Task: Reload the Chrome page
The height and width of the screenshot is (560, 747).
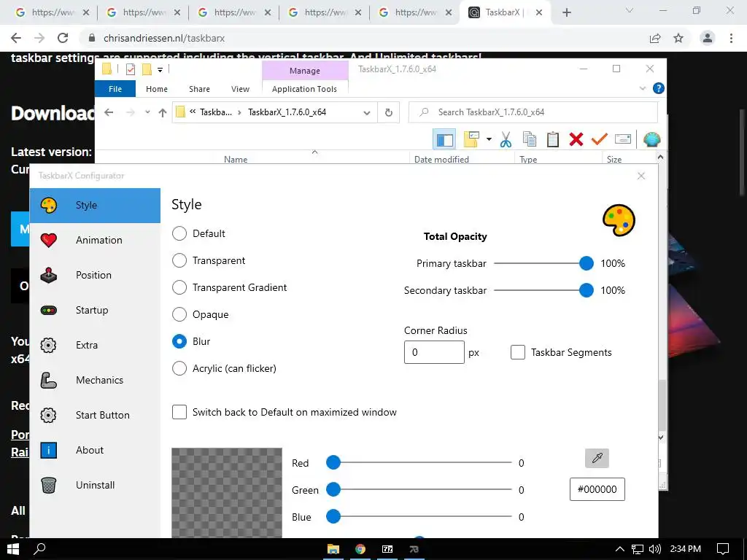Action: (63, 38)
